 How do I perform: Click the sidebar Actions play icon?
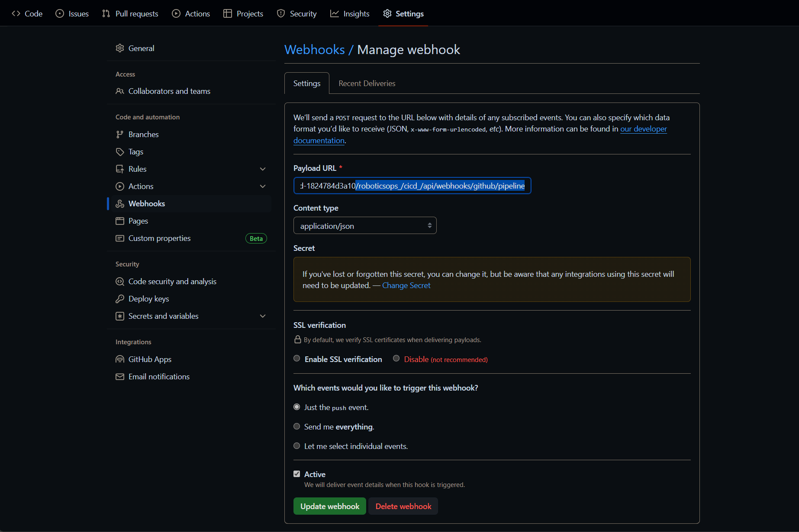click(x=120, y=186)
